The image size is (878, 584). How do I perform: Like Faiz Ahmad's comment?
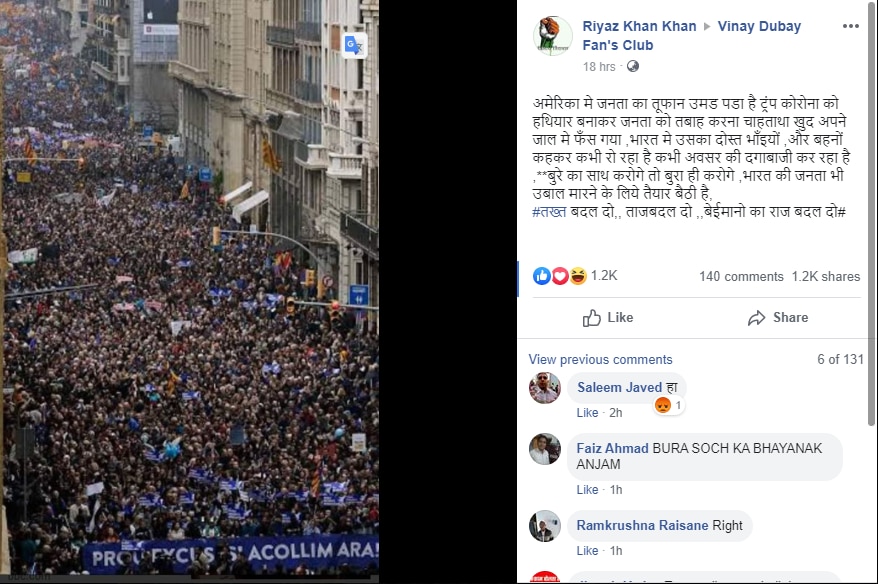click(x=587, y=490)
